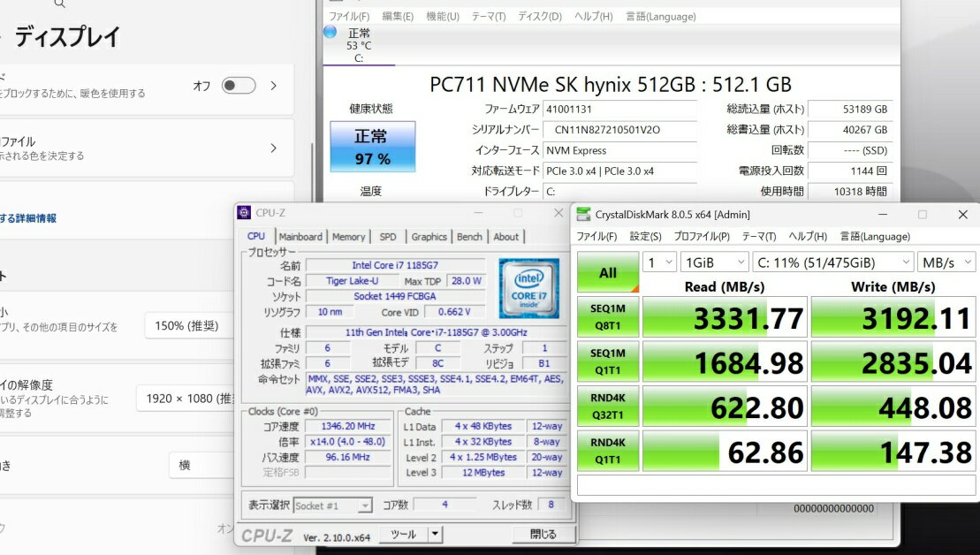Click the search magnifier icon in Settings

point(59,4)
